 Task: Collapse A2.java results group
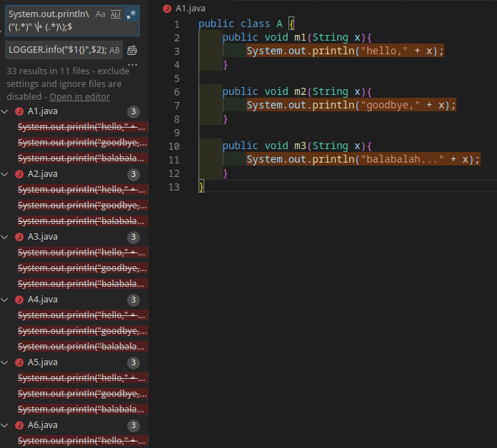coord(5,174)
